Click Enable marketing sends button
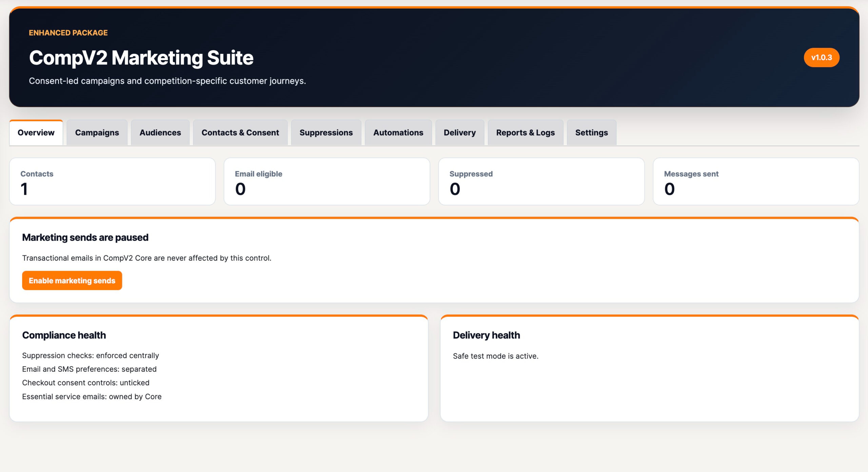The width and height of the screenshot is (868, 472). pyautogui.click(x=72, y=281)
